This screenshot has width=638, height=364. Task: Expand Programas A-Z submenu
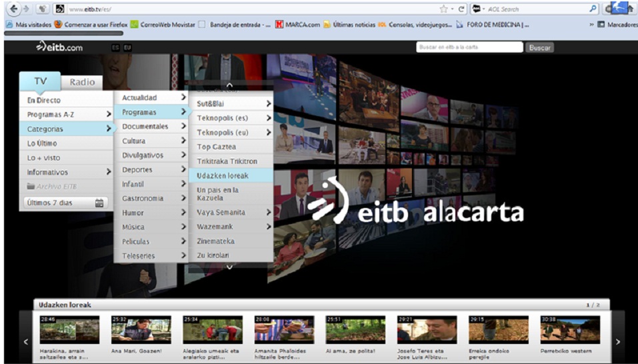66,114
